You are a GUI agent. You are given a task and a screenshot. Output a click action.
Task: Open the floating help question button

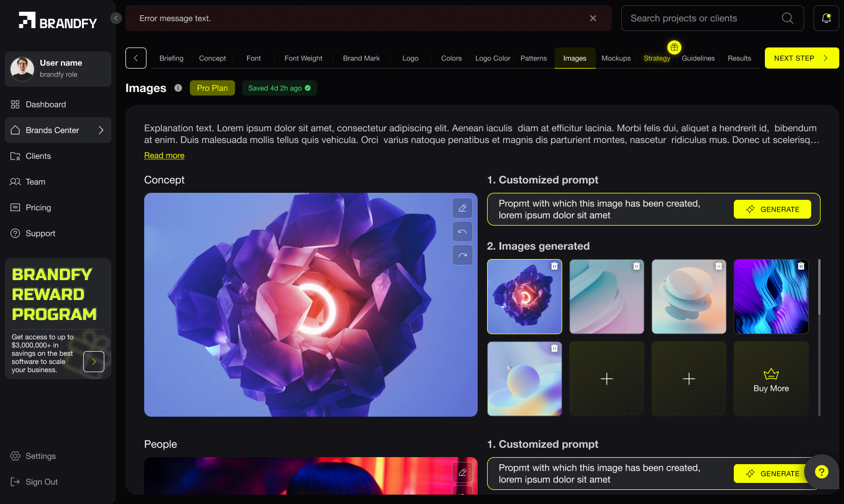coord(822,472)
